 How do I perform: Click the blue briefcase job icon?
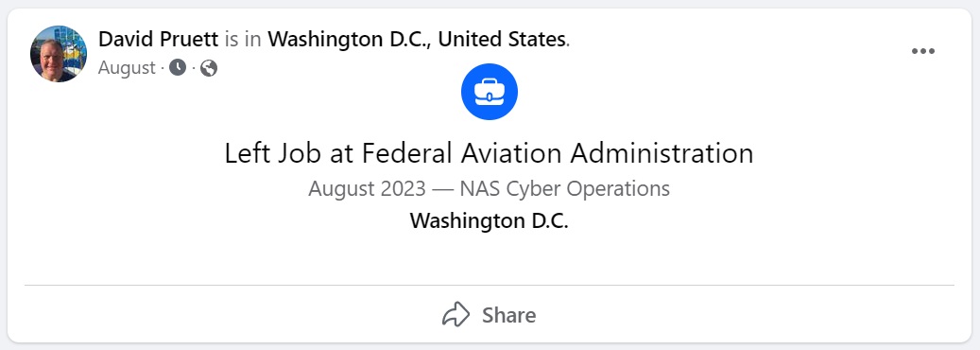coord(490,92)
